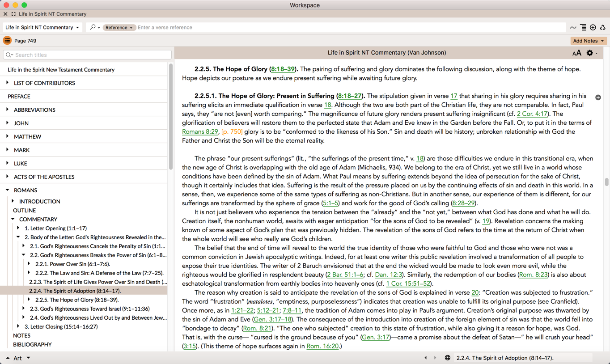Click the table of contents scrollbar thumb

point(171,117)
